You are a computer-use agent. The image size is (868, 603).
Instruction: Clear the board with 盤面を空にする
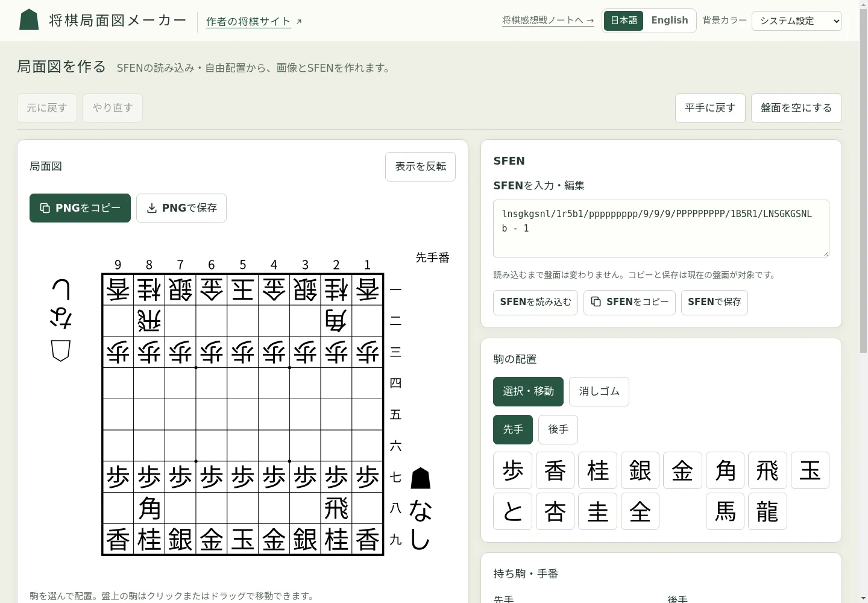pyautogui.click(x=796, y=108)
